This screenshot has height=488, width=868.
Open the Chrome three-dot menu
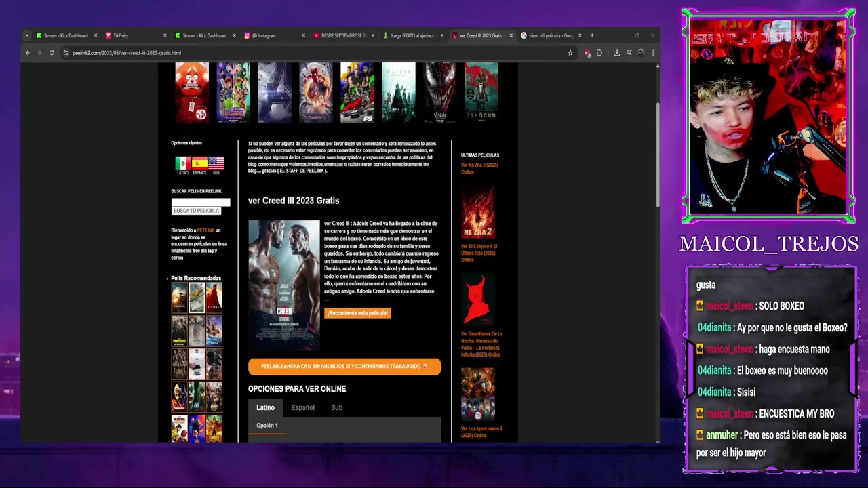653,53
